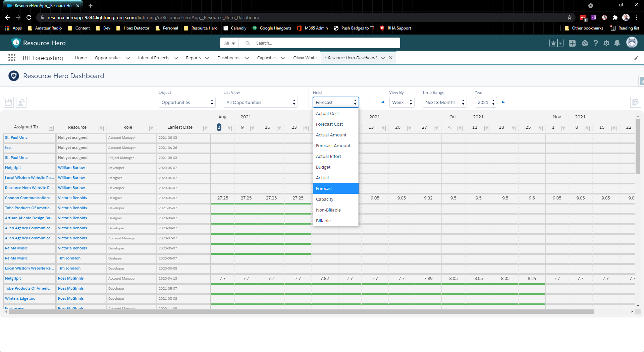Viewport: 644px width, 352px height.
Task: Open the Setup gear icon
Action: [x=606, y=43]
